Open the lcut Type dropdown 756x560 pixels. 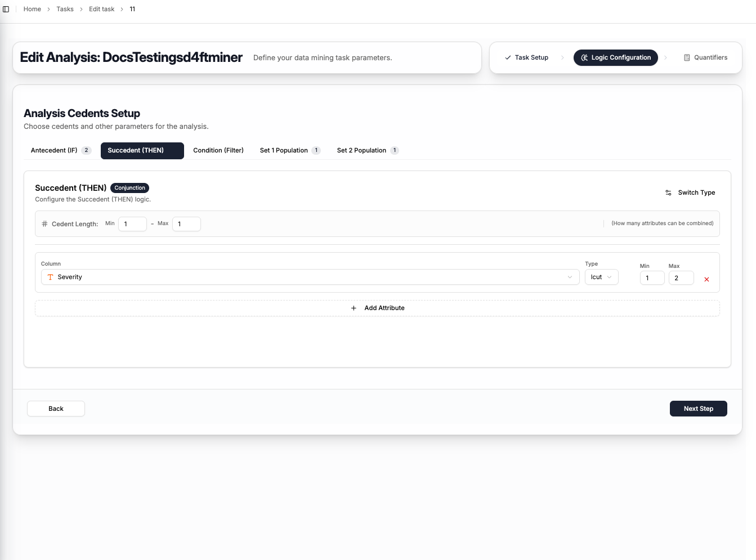click(601, 277)
